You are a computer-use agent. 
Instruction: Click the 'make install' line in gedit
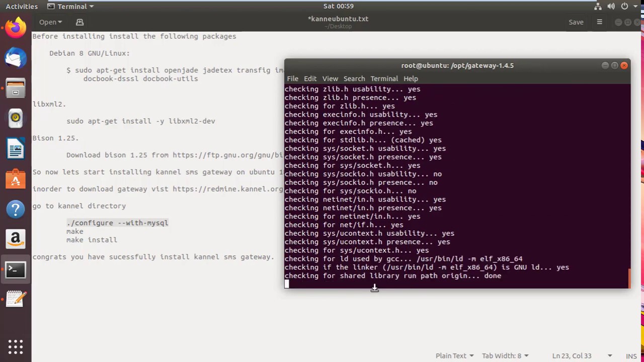[x=92, y=240]
